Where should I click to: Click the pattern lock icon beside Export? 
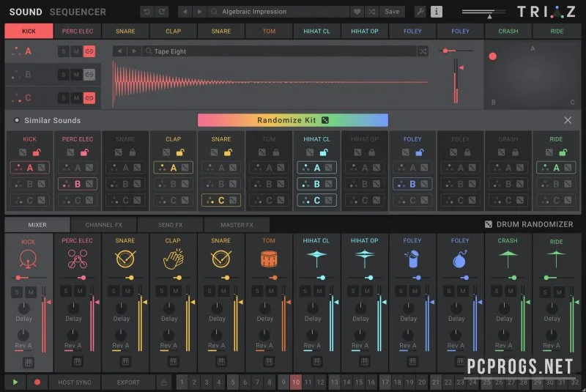(163, 382)
